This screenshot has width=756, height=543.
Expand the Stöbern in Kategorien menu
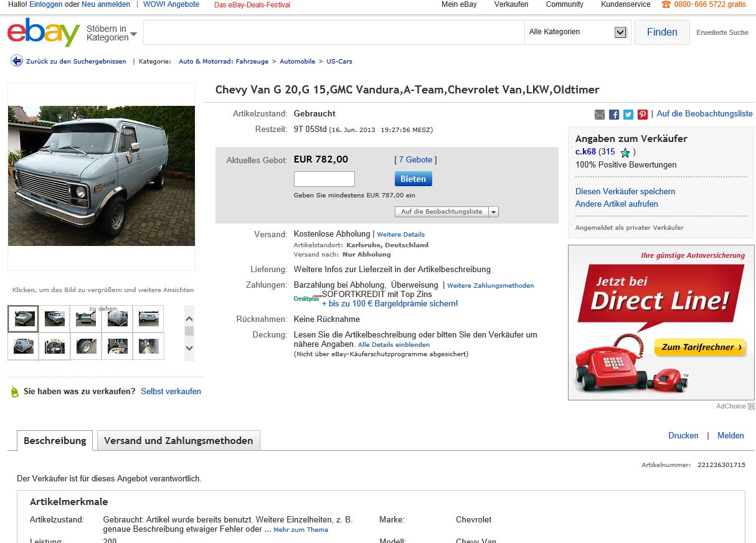(x=111, y=33)
